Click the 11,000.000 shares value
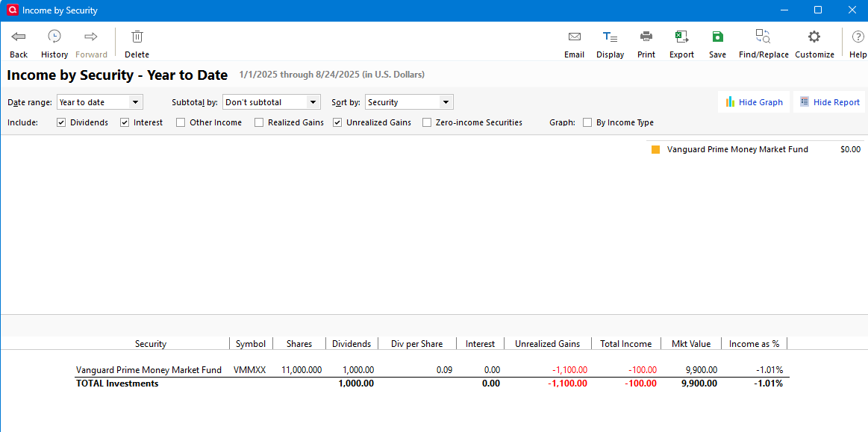Screen dimensions: 868x432 tap(302, 370)
